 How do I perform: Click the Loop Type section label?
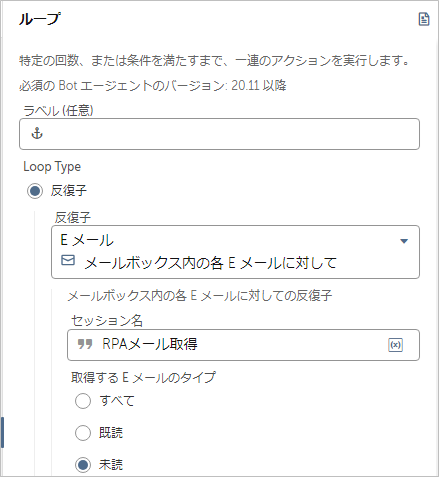[52, 167]
